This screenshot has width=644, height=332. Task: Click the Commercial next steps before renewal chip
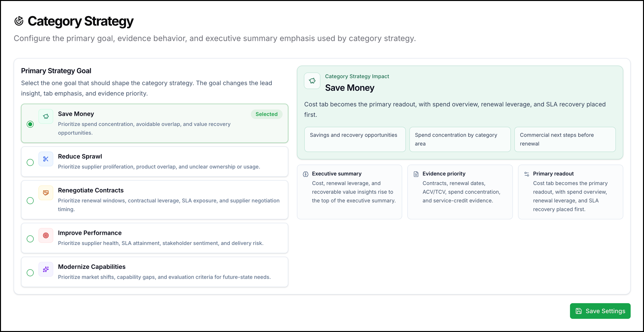(x=565, y=139)
